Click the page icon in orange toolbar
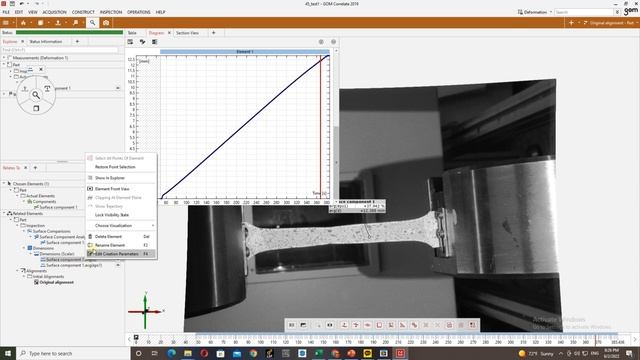 [x=40, y=23]
